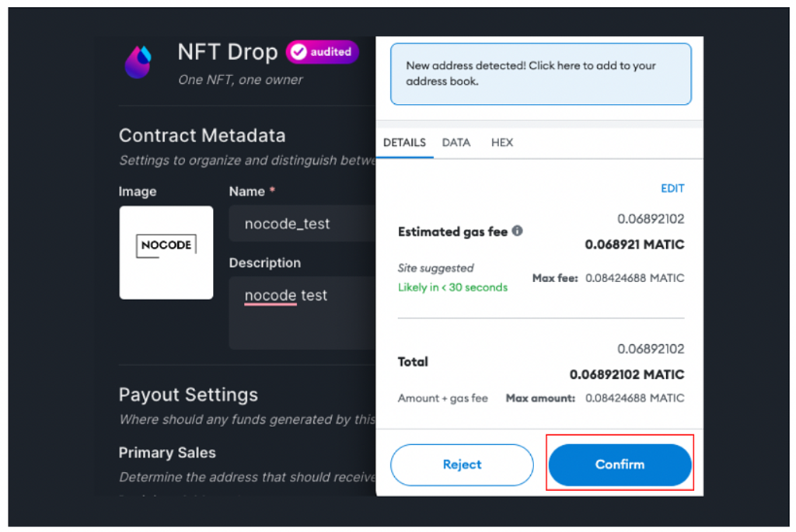Show the HEX tab

tap(502, 143)
